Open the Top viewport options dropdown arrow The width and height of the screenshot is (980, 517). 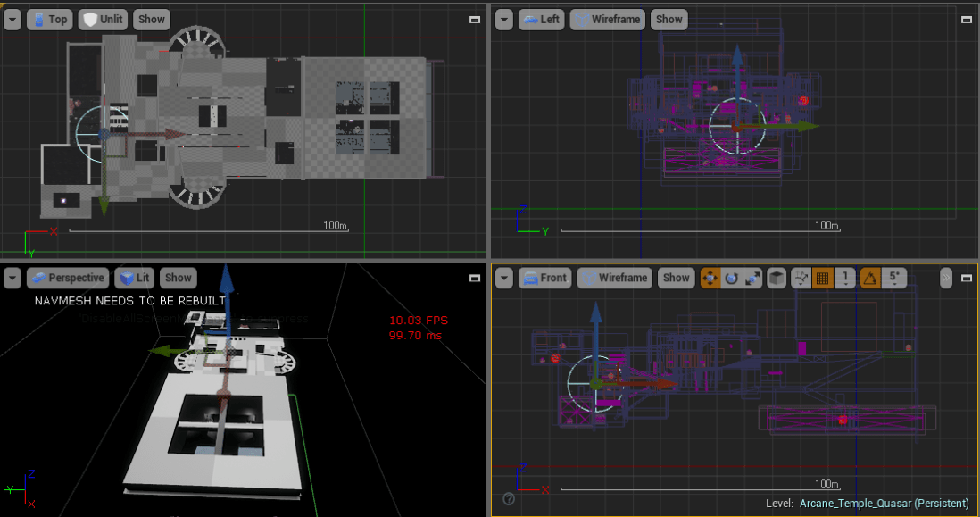[12, 19]
